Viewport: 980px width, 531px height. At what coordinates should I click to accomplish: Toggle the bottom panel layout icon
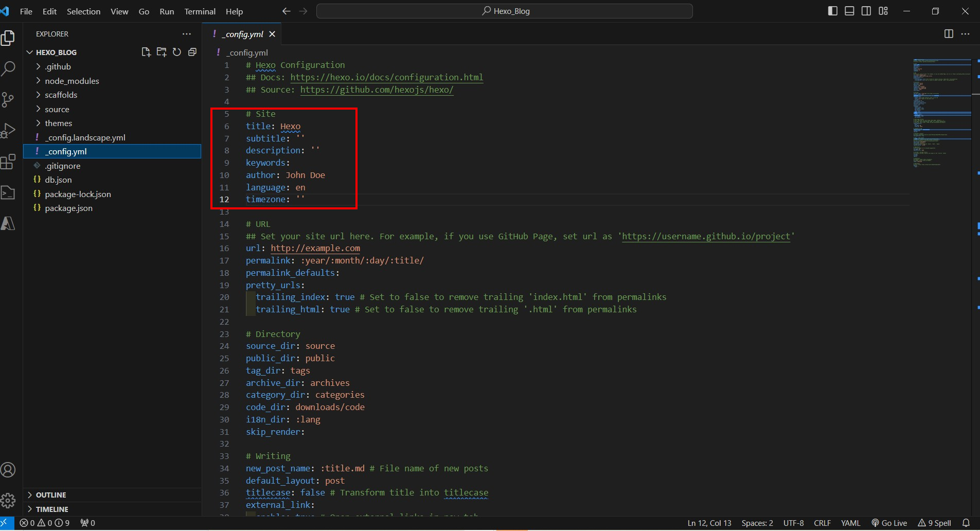[850, 11]
